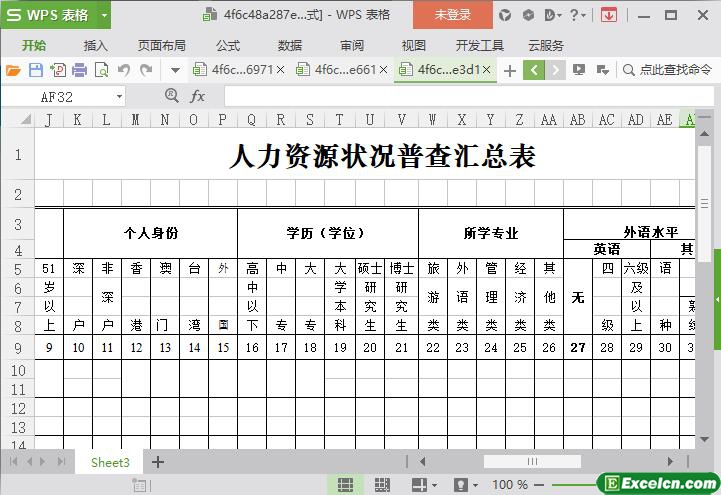Click the title cell 人力资源状况普查汇总表
The height and width of the screenshot is (495, 721).
(x=382, y=156)
